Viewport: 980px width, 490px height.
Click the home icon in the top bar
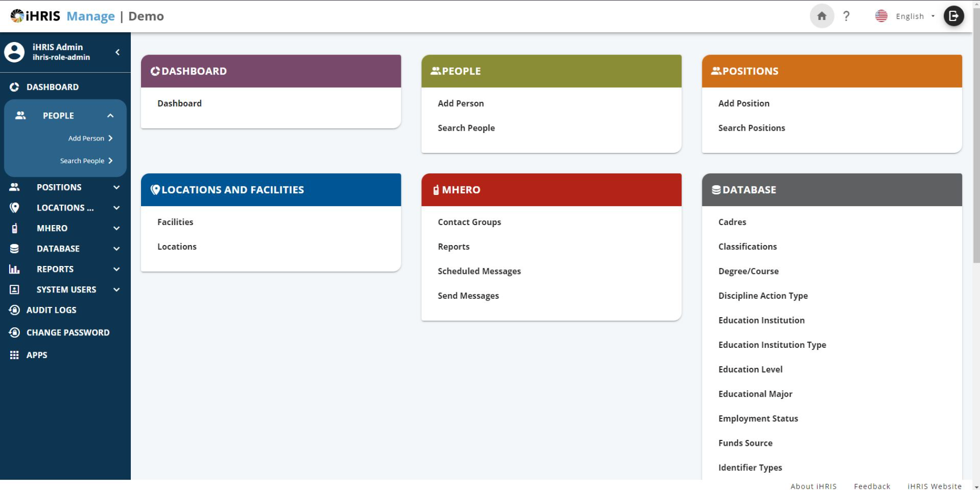822,16
